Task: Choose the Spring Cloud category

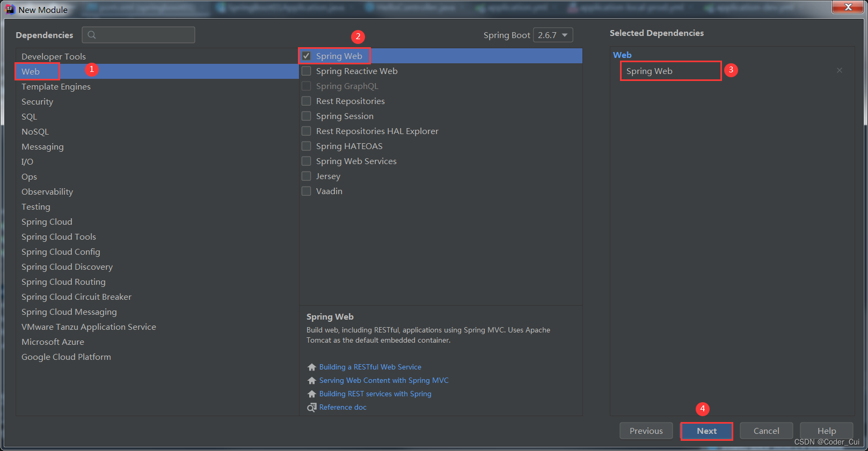Action: point(157,221)
